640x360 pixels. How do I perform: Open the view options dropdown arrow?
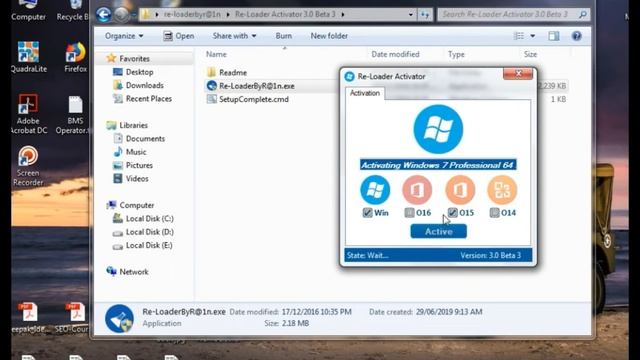tap(533, 36)
